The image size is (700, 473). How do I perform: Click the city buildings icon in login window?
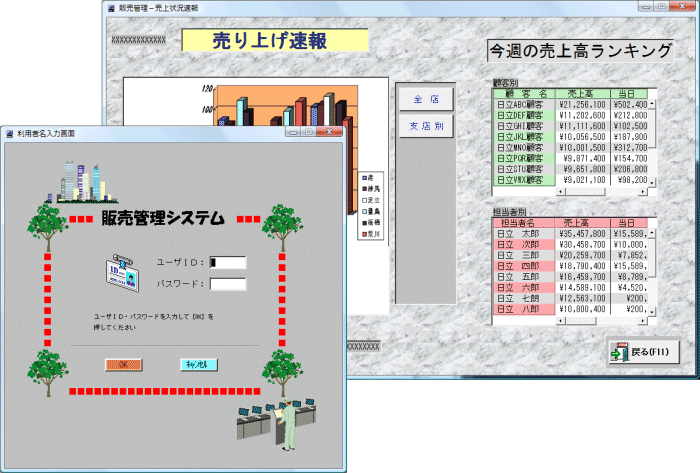(x=83, y=183)
